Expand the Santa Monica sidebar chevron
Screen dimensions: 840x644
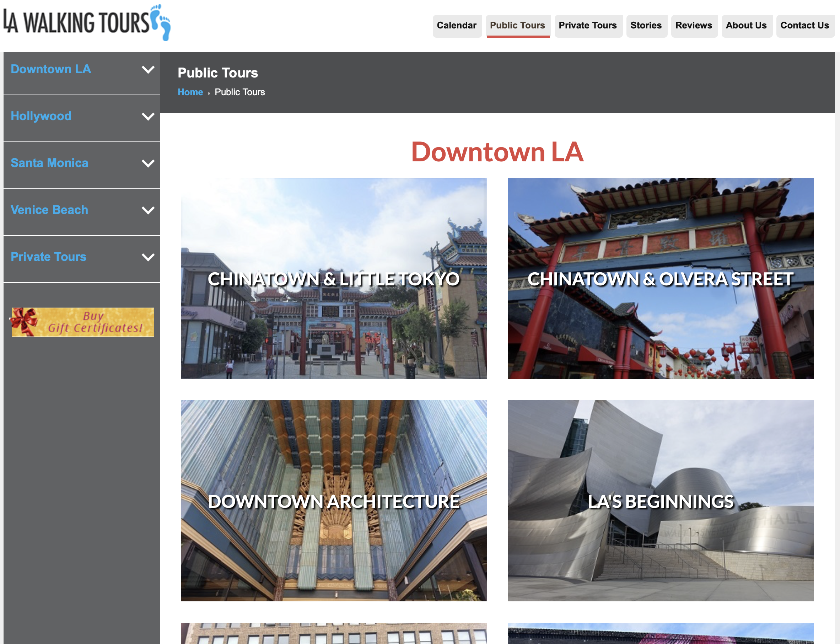click(x=148, y=163)
